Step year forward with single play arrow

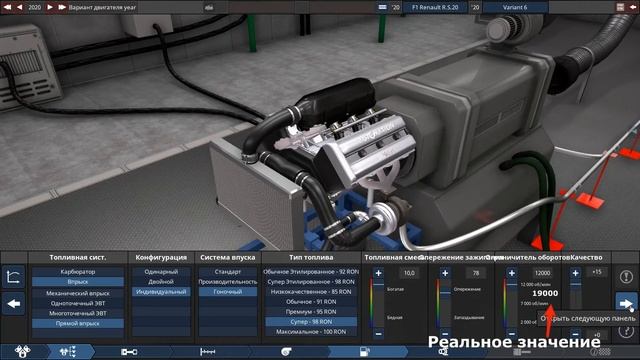[x=50, y=7]
